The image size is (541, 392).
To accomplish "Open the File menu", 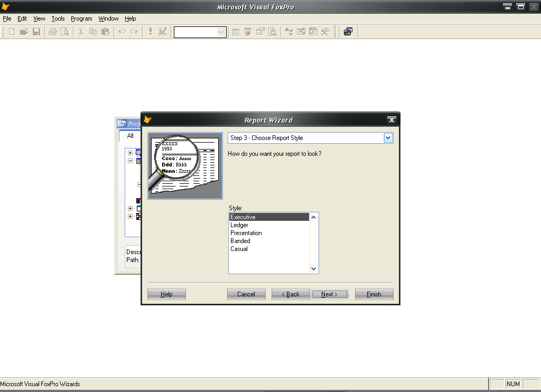I will 7,18.
